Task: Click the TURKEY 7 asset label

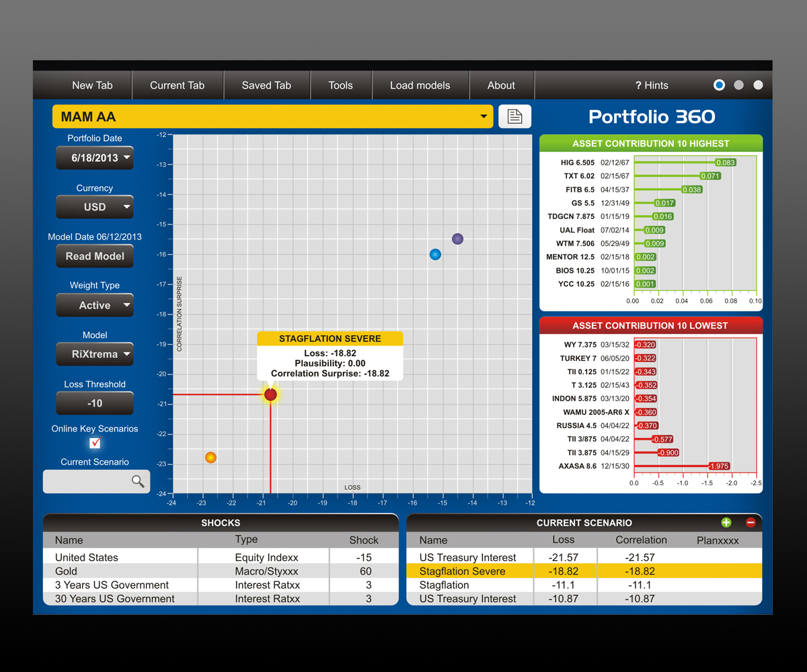Action: [x=578, y=358]
